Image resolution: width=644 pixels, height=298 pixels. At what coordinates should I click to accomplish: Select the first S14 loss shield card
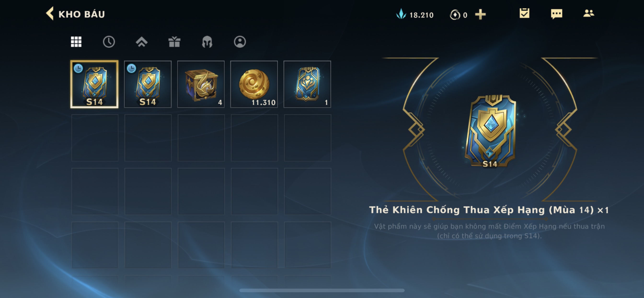(x=94, y=84)
